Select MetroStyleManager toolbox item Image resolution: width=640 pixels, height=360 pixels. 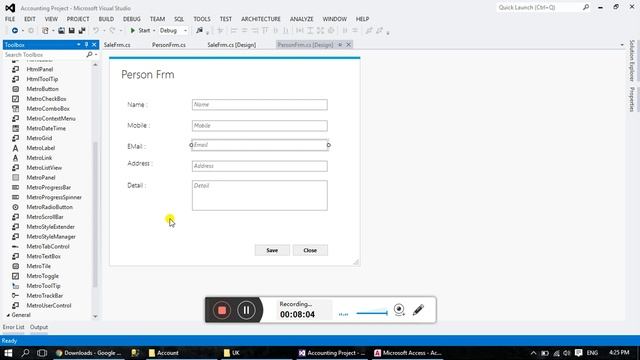click(51, 237)
